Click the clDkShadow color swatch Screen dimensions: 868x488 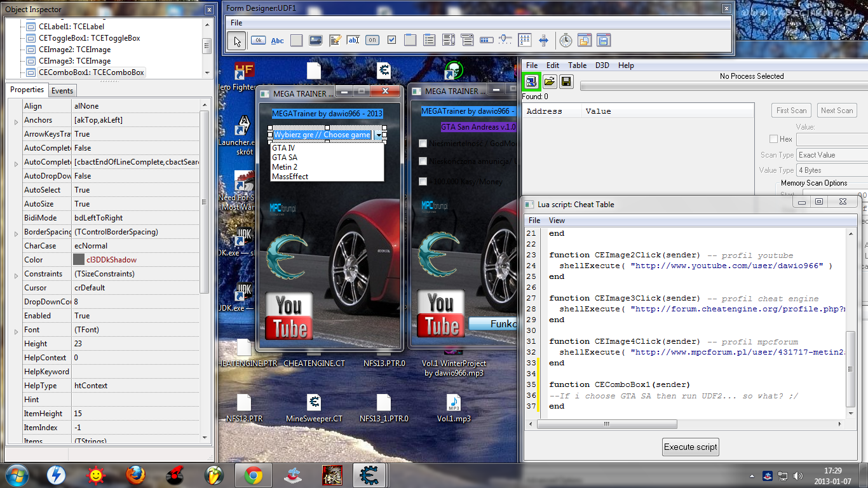[x=79, y=260]
